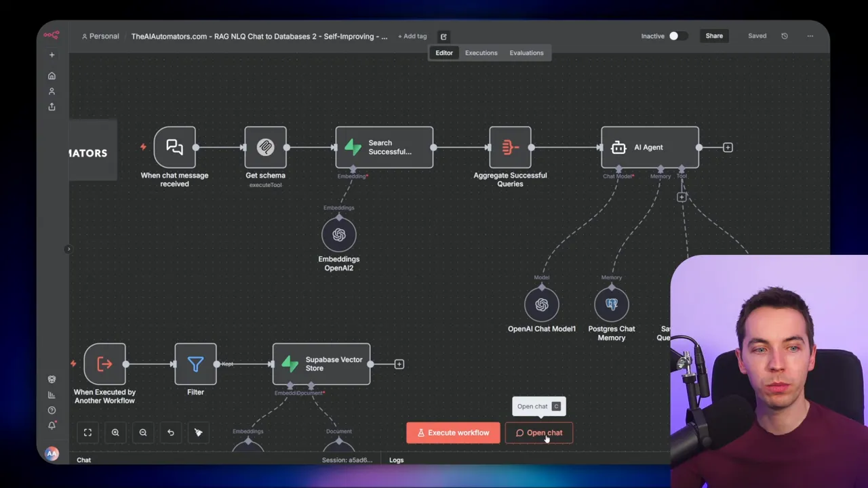The height and width of the screenshot is (488, 868).
Task: Select the AI Agent node
Action: pyautogui.click(x=649, y=147)
